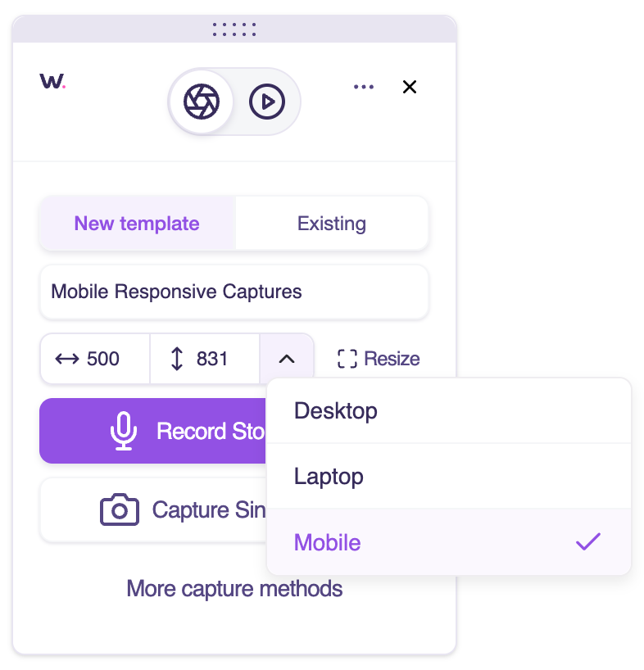
Task: Open the three-dot more options menu
Action: tap(364, 87)
